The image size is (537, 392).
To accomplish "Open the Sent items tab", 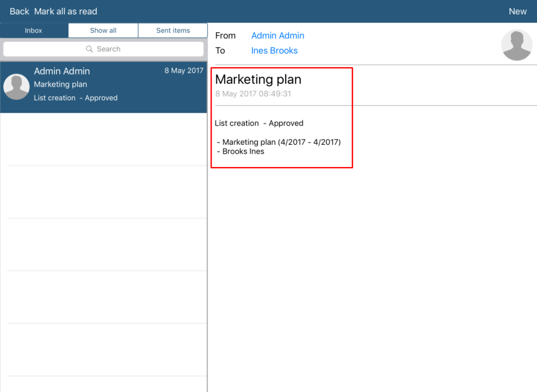I will [173, 31].
